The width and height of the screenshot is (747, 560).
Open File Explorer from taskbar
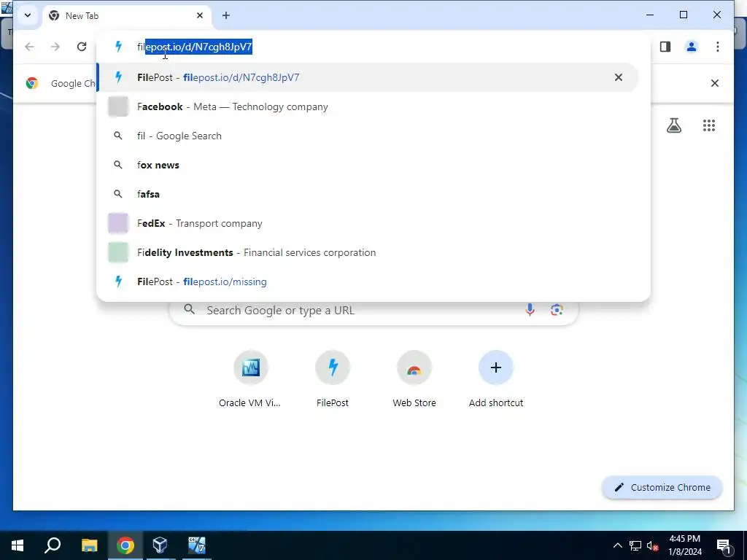[x=89, y=545]
